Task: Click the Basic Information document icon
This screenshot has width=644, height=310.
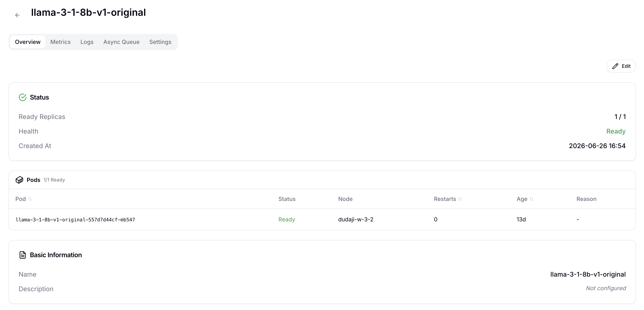Action: coord(22,255)
